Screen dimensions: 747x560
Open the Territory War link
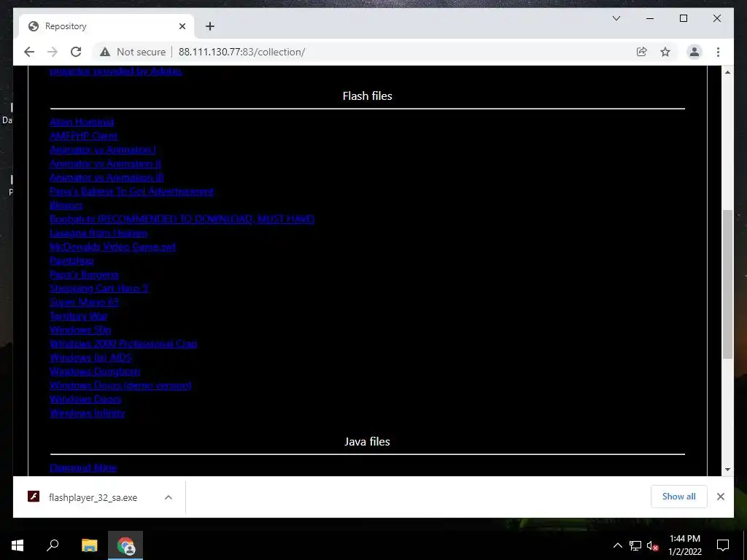coord(79,316)
